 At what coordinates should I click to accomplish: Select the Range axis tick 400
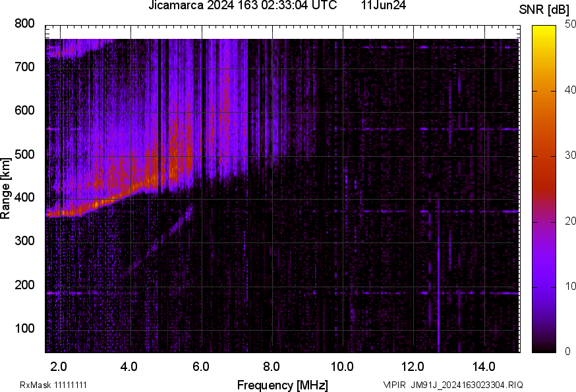point(24,197)
